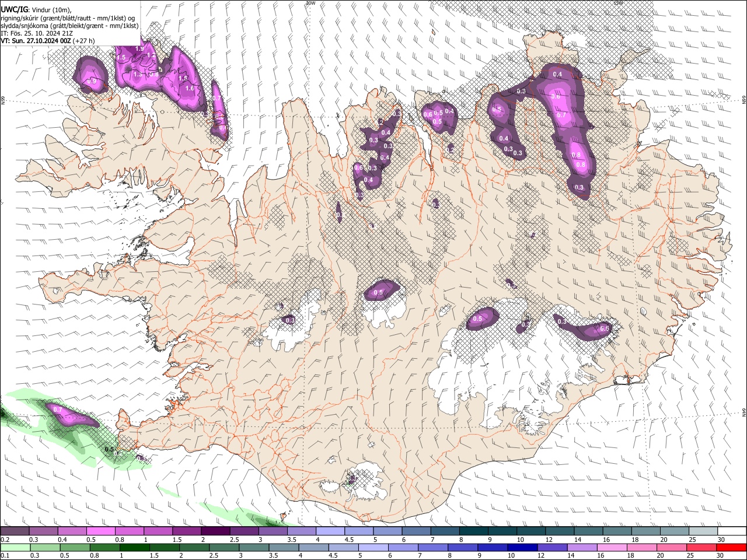Image resolution: width=747 pixels, height=560 pixels.
Task: Click the "1.6" value on the Westfjords snow area
Action: pyautogui.click(x=189, y=89)
